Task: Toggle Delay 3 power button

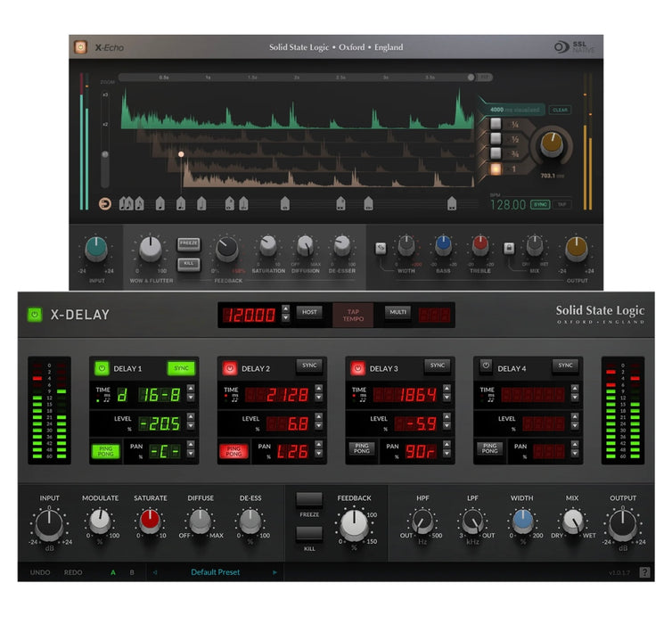Action: point(358,368)
